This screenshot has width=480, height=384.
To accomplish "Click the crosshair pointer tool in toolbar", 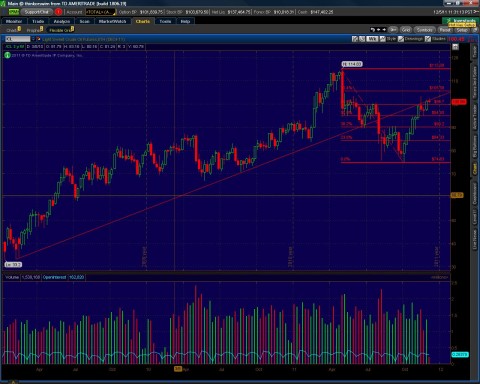I will [x=378, y=30].
